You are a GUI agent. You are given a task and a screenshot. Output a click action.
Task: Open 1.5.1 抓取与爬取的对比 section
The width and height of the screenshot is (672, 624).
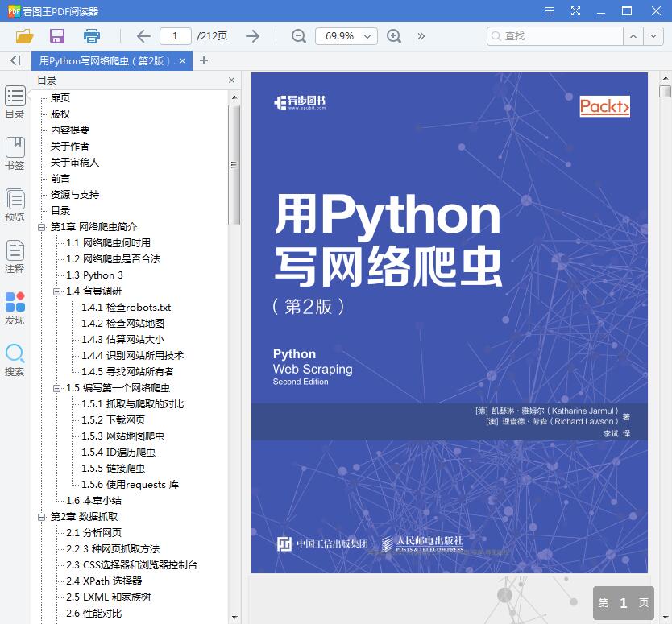132,404
